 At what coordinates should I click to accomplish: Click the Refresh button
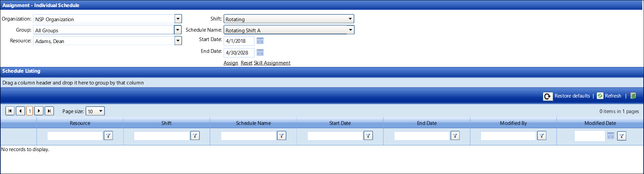[609, 96]
